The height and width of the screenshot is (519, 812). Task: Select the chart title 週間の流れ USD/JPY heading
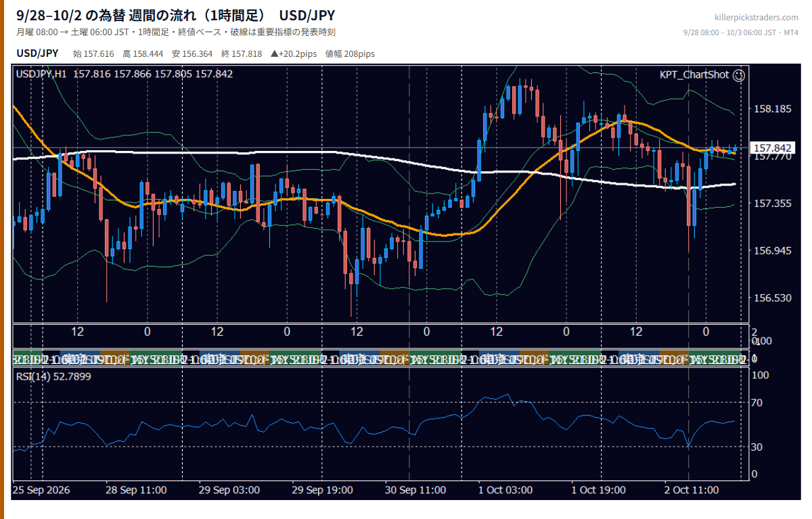point(175,15)
